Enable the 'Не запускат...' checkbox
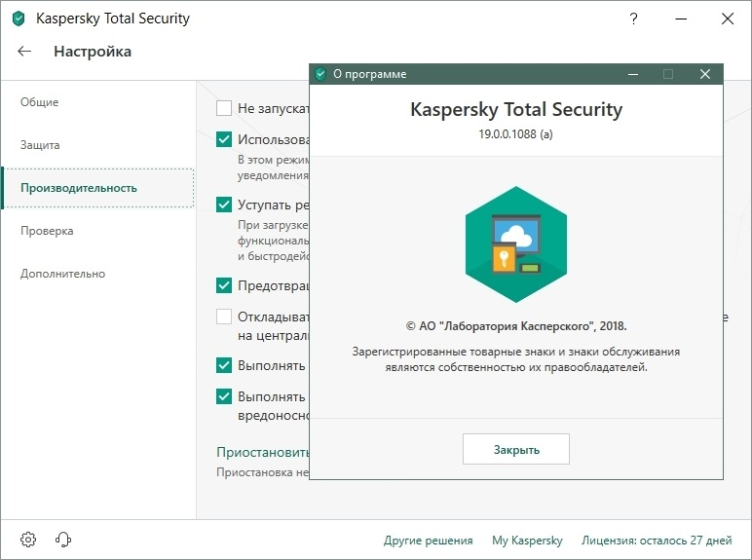752x560 pixels. [x=224, y=108]
